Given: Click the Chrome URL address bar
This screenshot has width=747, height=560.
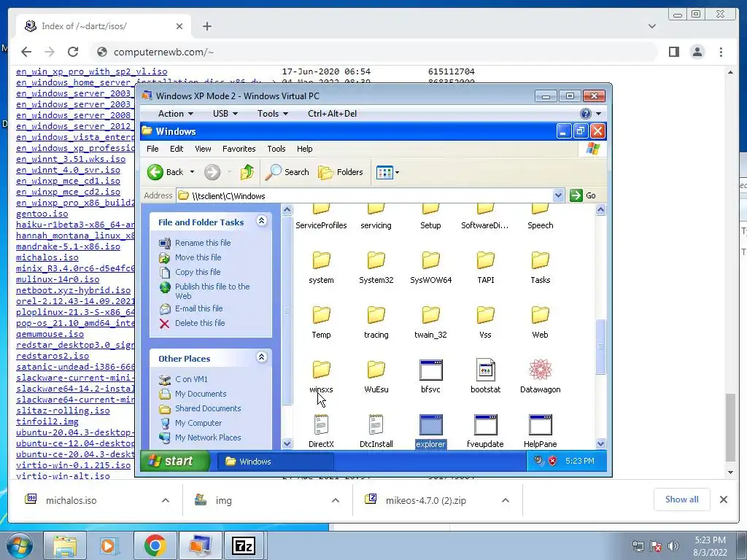Looking at the screenshot, I should tap(374, 52).
